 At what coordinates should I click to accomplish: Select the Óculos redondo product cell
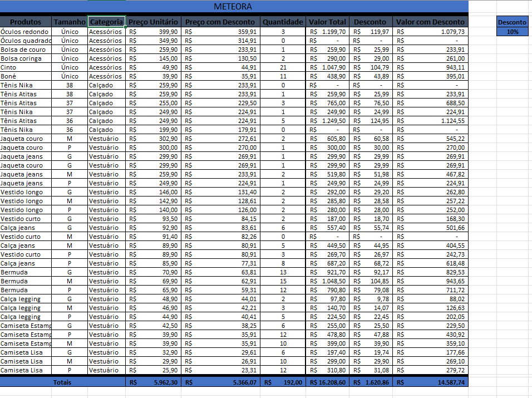[x=26, y=32]
